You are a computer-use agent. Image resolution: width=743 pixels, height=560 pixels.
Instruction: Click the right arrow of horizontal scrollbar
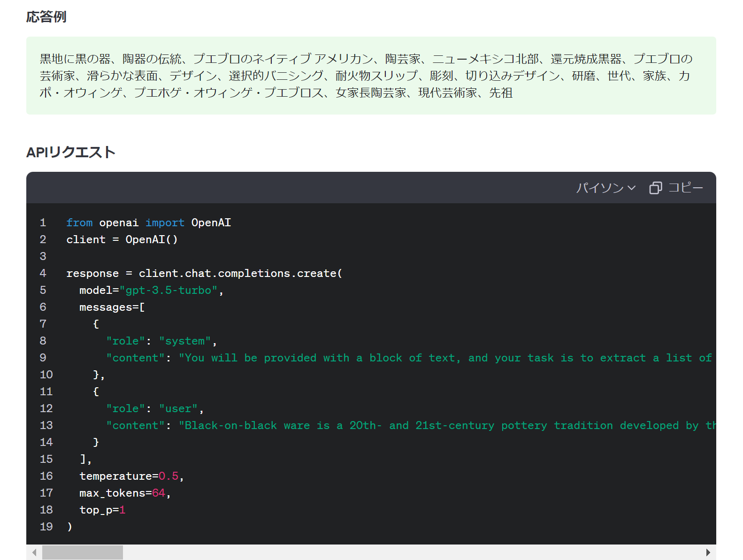point(708,552)
